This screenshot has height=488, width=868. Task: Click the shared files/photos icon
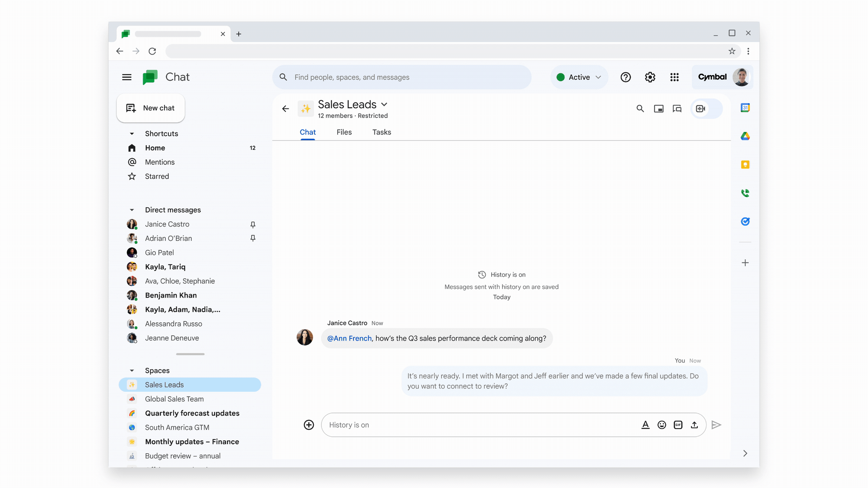pyautogui.click(x=659, y=108)
